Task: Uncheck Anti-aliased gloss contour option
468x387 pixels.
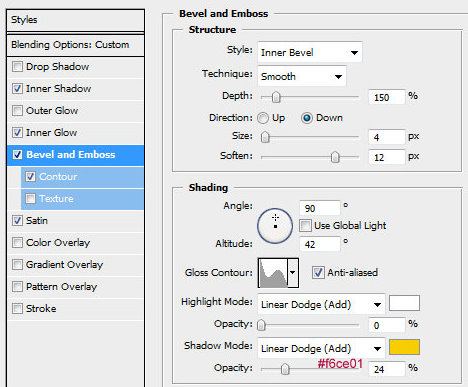Action: click(x=318, y=273)
